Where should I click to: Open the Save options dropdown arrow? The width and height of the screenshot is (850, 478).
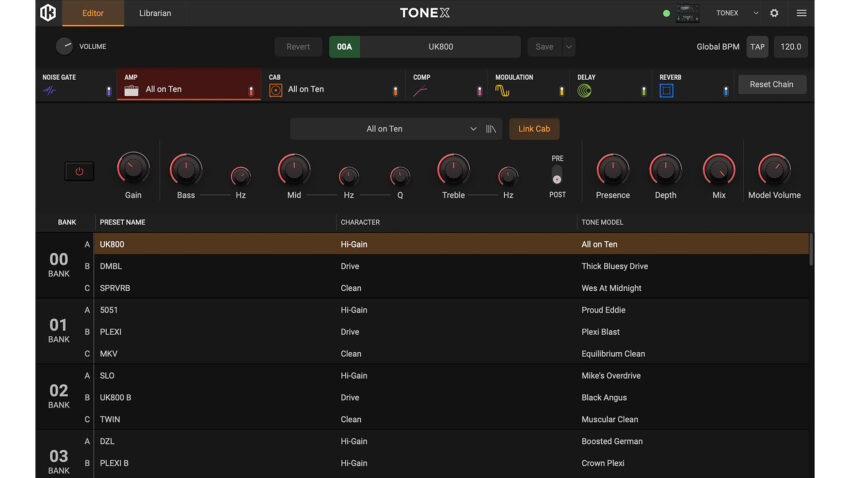pos(569,47)
